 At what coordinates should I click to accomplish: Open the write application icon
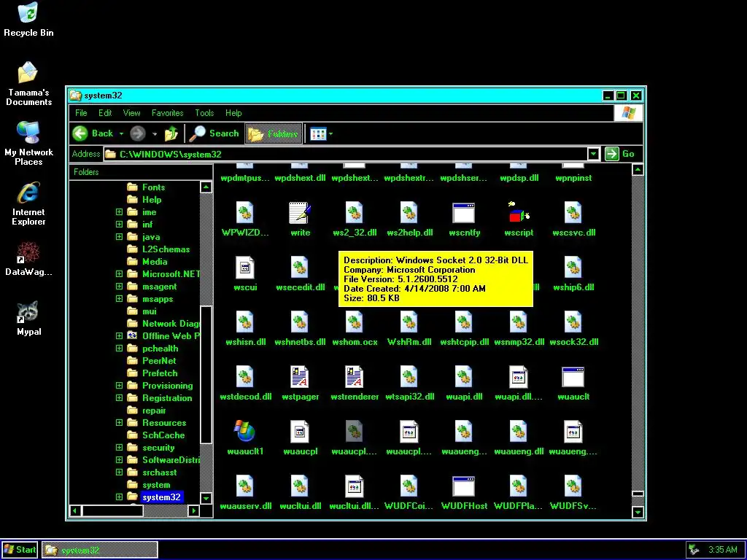tap(300, 213)
